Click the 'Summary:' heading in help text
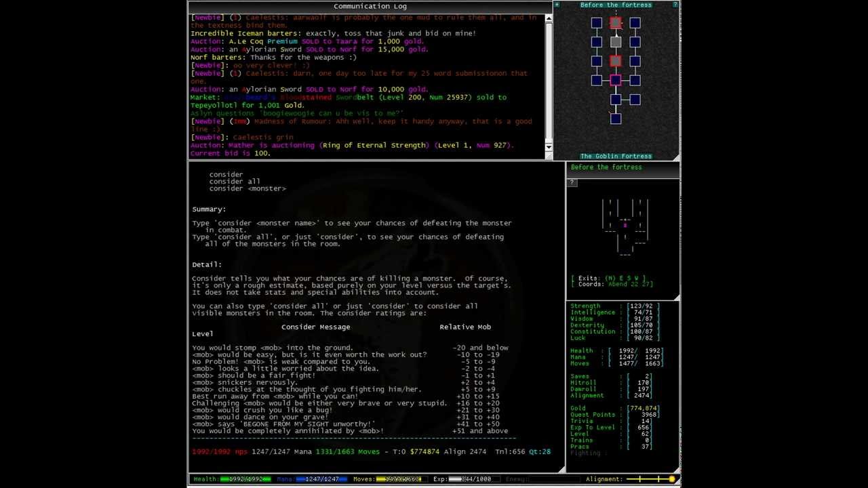The image size is (868, 488). coord(209,209)
